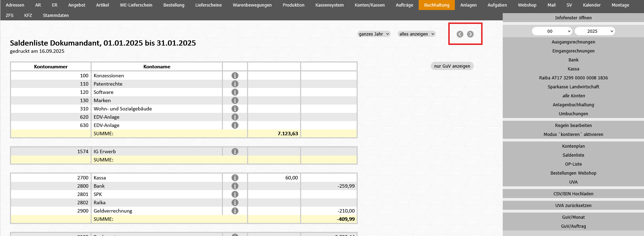Go to previous period with left arrow
Viewport: 644px width, 236px height.
tap(460, 34)
